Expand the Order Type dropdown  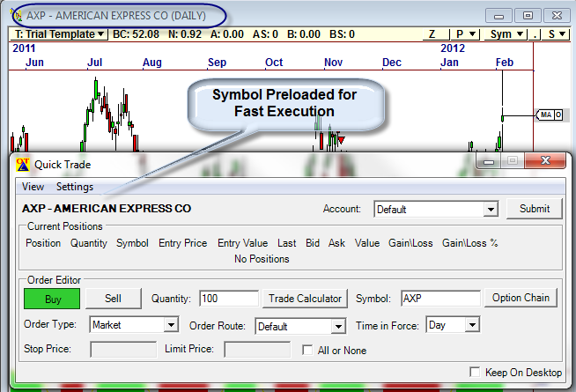click(x=171, y=325)
